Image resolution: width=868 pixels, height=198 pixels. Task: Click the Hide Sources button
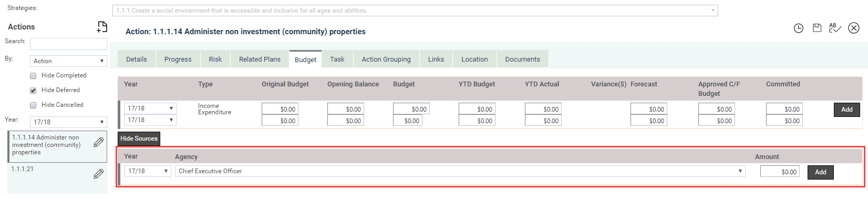pyautogui.click(x=139, y=138)
